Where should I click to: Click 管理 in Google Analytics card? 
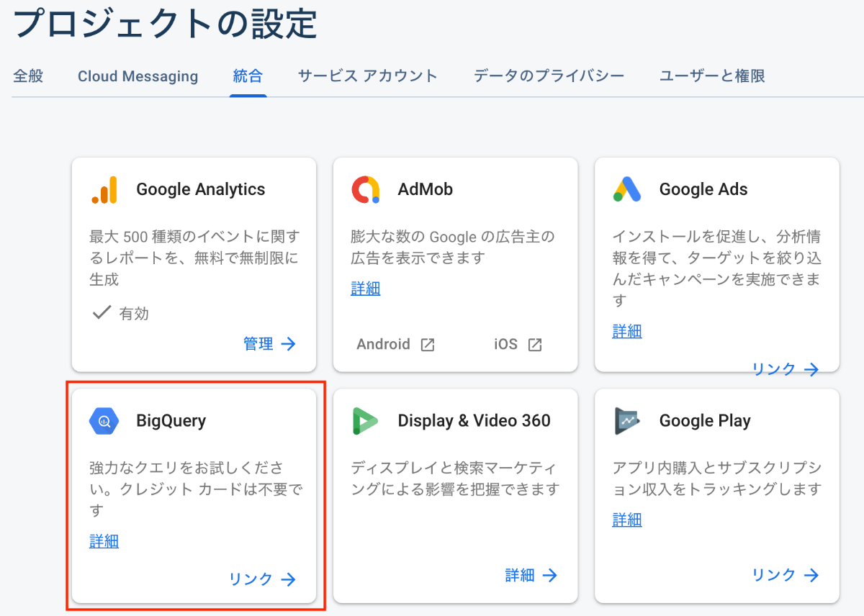pos(258,344)
